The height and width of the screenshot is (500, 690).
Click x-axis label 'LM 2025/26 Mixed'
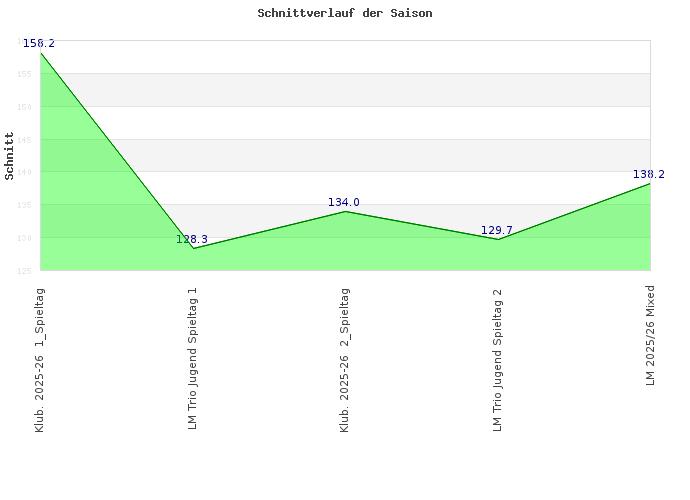coord(650,335)
